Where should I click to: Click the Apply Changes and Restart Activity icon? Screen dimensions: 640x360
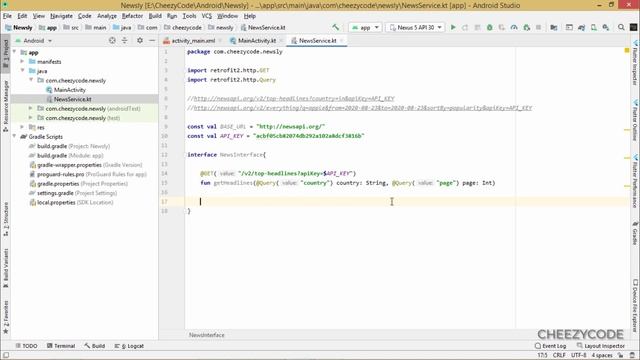click(x=465, y=27)
